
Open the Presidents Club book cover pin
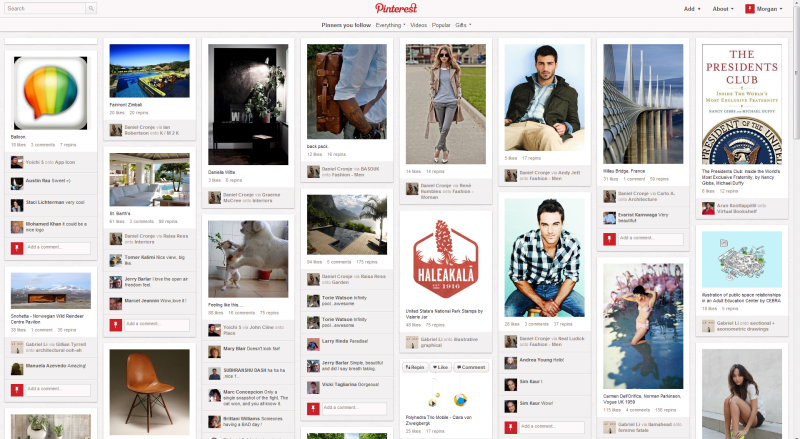pos(742,104)
